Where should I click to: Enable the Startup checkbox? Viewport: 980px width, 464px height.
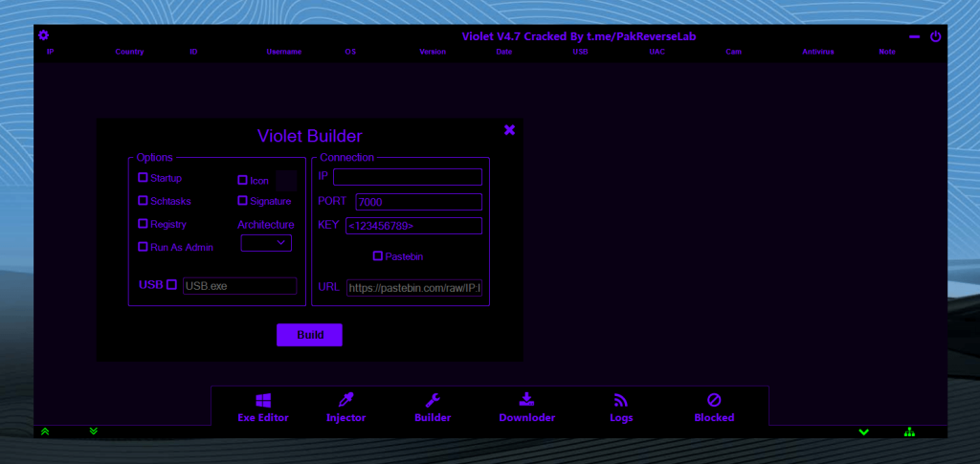click(143, 177)
